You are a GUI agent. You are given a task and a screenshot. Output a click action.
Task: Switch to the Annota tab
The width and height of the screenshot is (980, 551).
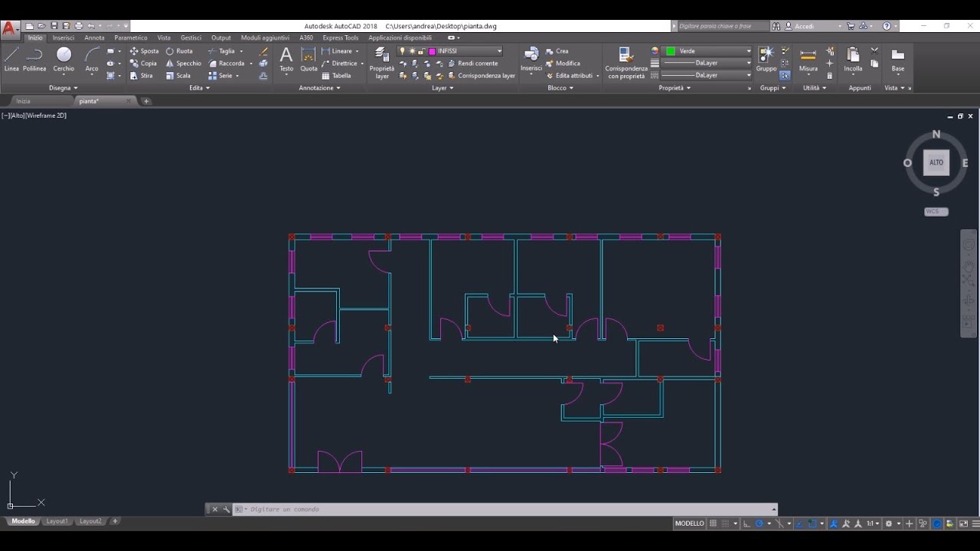point(94,37)
